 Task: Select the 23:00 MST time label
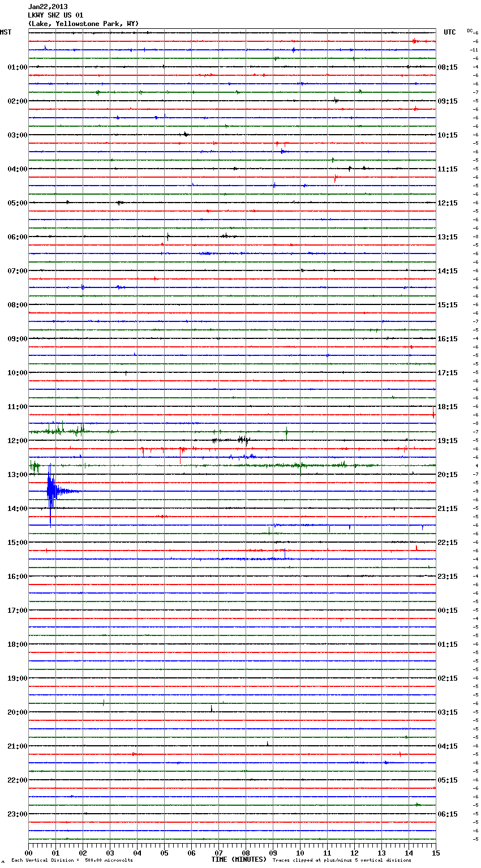[18, 814]
